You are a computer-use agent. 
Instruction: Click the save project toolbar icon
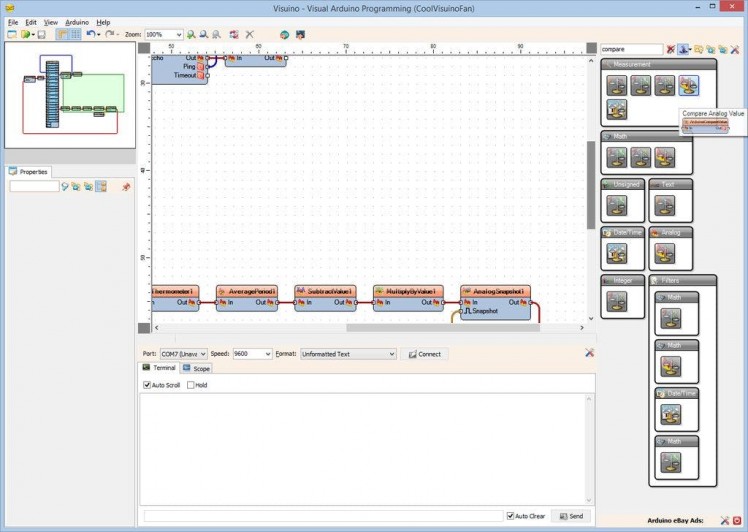[x=41, y=34]
